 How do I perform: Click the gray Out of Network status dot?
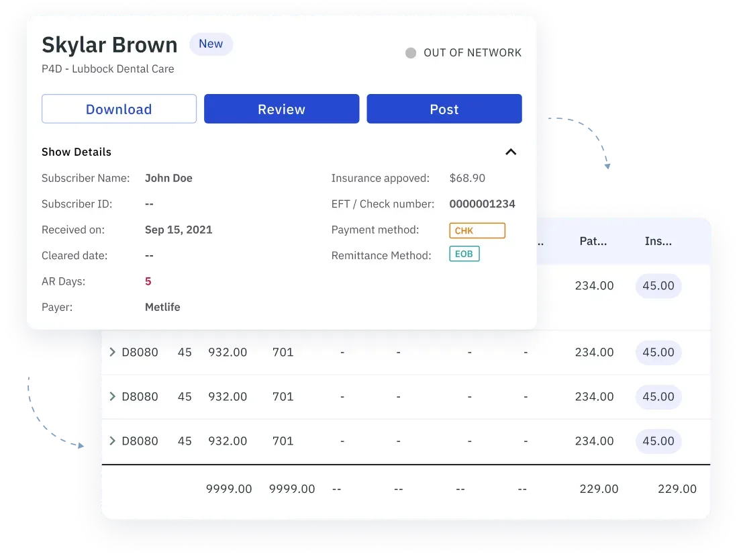pos(411,53)
